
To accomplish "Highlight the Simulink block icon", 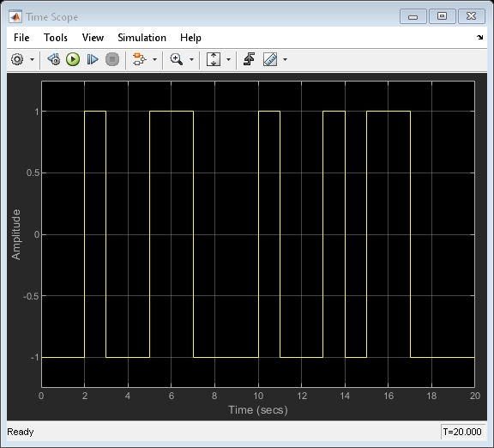I will 139,59.
